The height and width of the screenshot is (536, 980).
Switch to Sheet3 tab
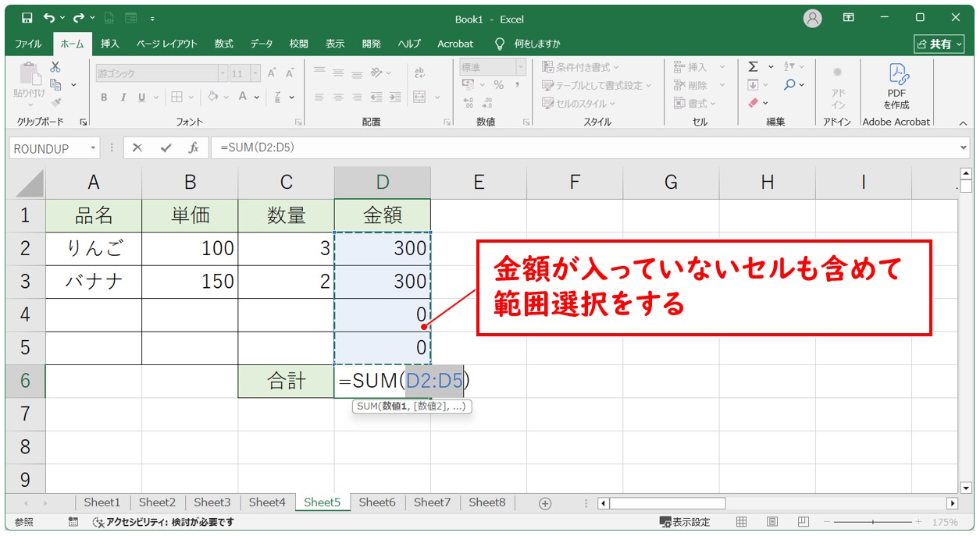tap(212, 503)
